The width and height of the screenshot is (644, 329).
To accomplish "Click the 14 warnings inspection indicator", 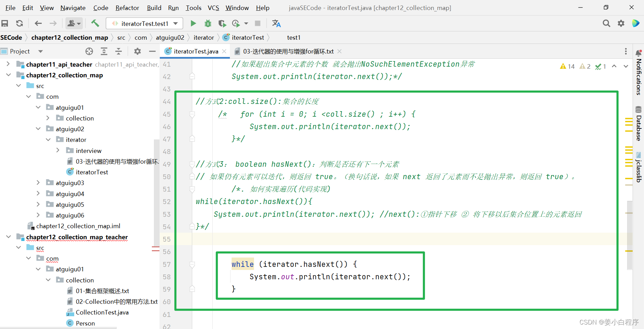I will click(567, 66).
